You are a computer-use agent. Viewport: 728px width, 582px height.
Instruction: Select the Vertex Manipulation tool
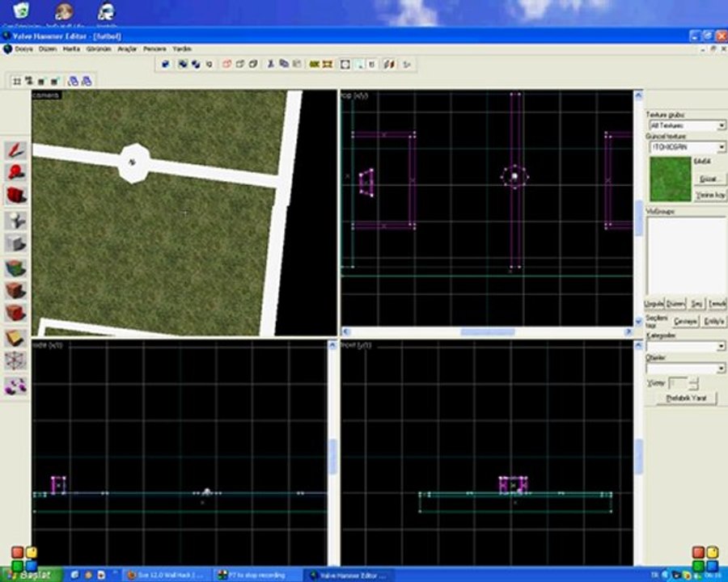[x=15, y=361]
